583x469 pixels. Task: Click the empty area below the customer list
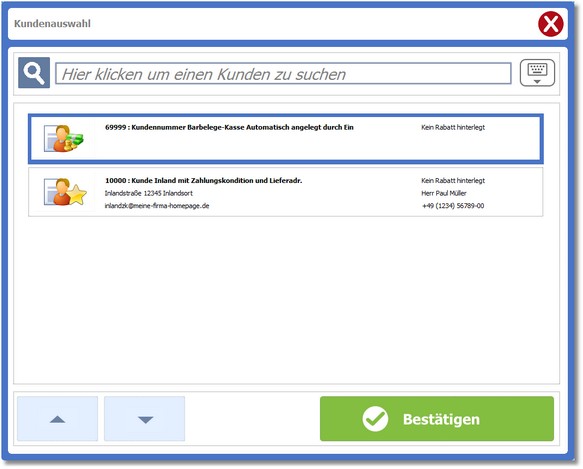[x=286, y=299]
